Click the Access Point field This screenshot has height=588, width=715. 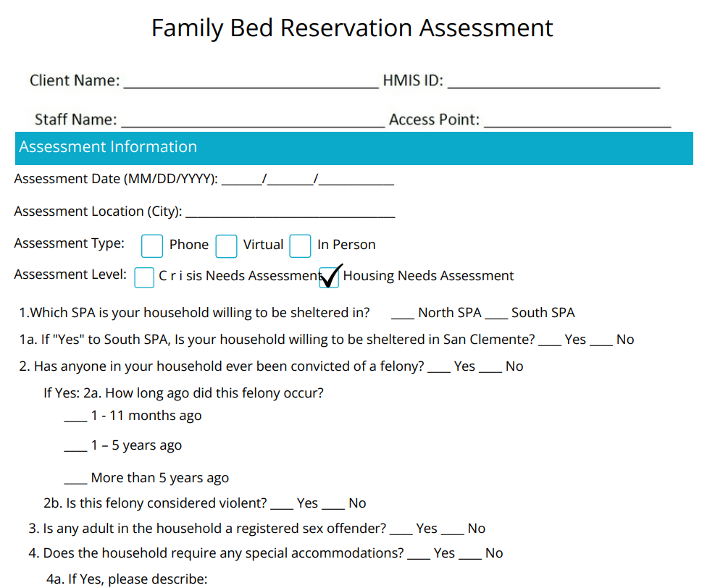[x=577, y=120]
